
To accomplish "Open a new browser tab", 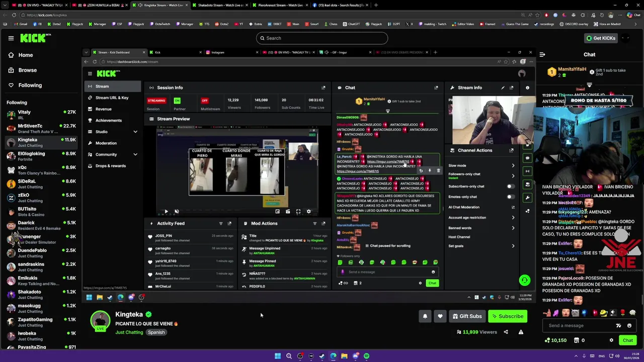I will click(376, 5).
